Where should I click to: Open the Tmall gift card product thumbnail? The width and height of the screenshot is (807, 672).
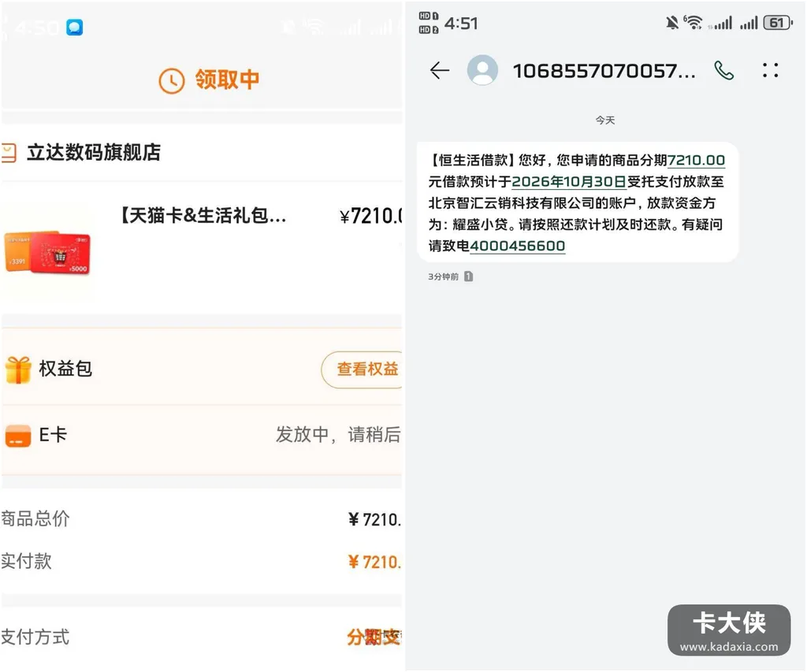coord(47,252)
